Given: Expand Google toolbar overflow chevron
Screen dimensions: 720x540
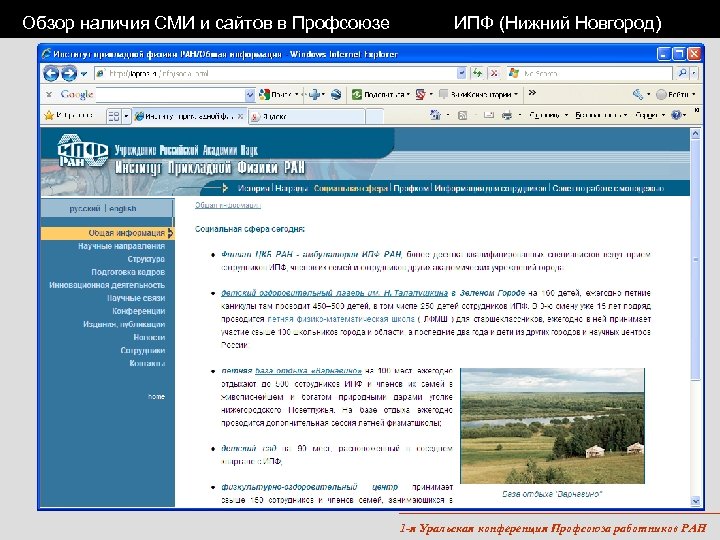Looking at the screenshot, I should [x=532, y=93].
